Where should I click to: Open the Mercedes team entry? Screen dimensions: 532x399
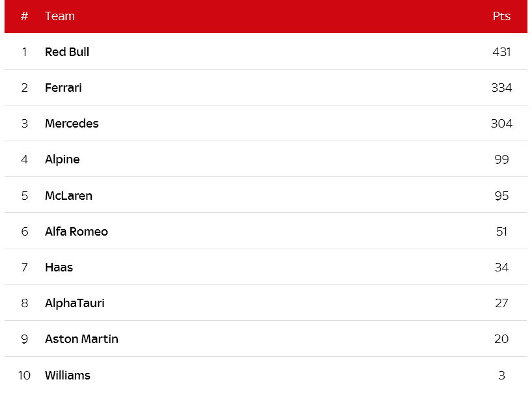click(x=72, y=124)
